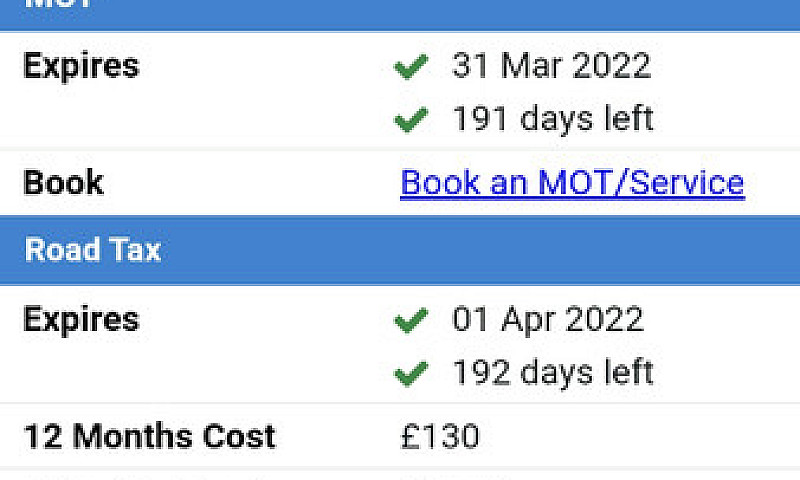Click the 12 Months Cost label
This screenshot has width=800, height=480.
pos(149,437)
